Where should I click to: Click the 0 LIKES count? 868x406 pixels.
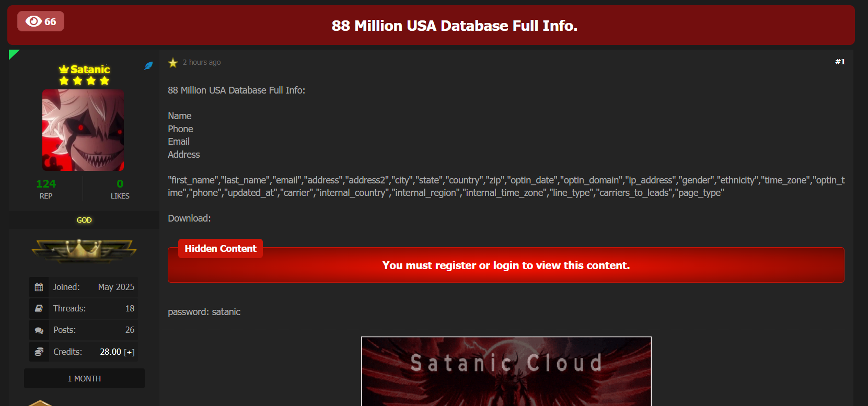pos(120,184)
